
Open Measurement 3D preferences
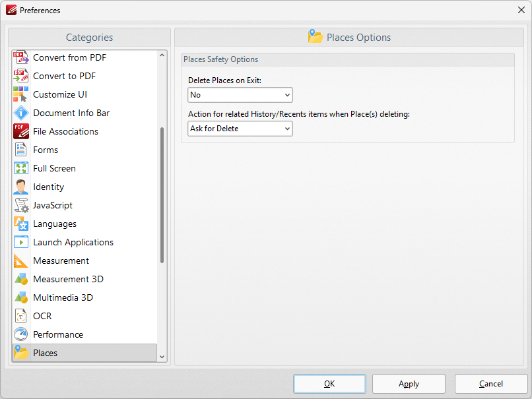pos(84,279)
